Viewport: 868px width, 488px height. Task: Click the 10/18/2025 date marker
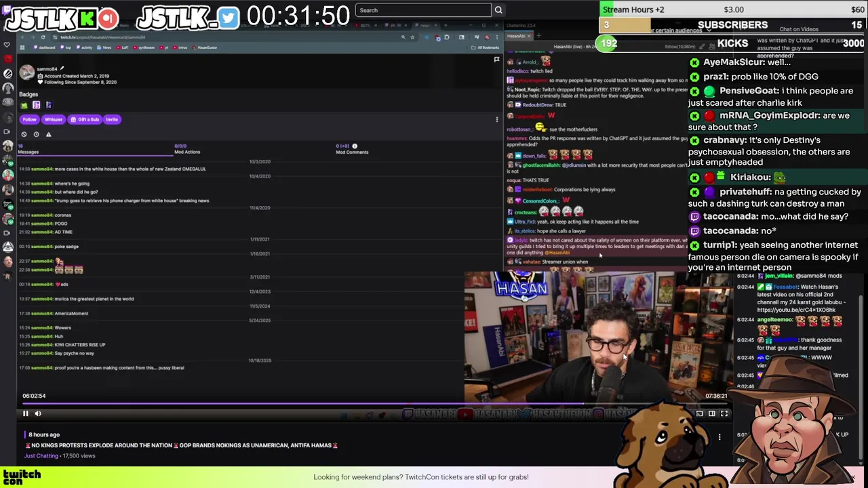coord(260,361)
